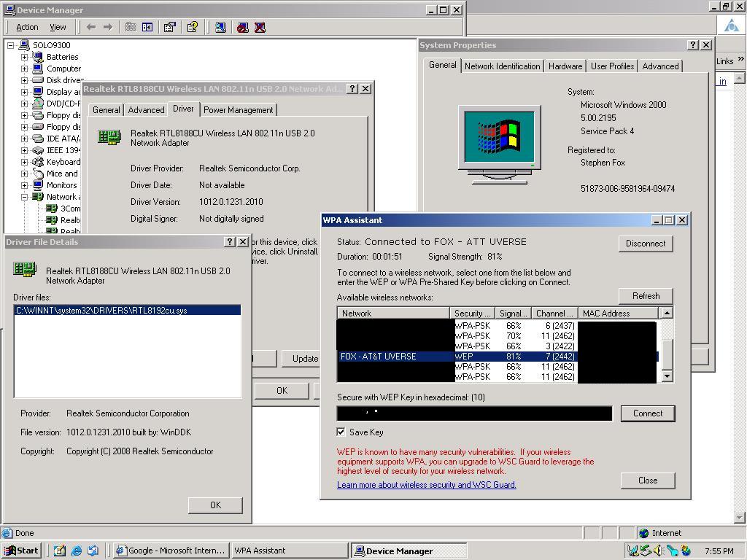This screenshot has height=560, width=747.
Task: Click the IEEE 1394 icon in device tree
Action: pyautogui.click(x=38, y=150)
